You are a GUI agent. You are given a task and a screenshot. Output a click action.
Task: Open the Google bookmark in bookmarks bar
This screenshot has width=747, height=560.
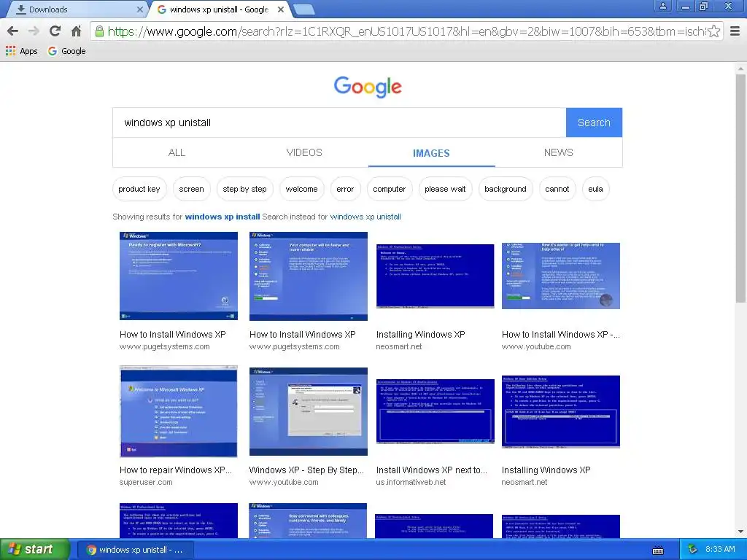point(66,51)
